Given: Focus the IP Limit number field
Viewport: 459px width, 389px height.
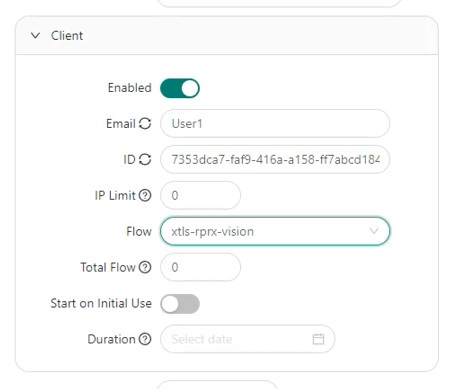Looking at the screenshot, I should [200, 195].
